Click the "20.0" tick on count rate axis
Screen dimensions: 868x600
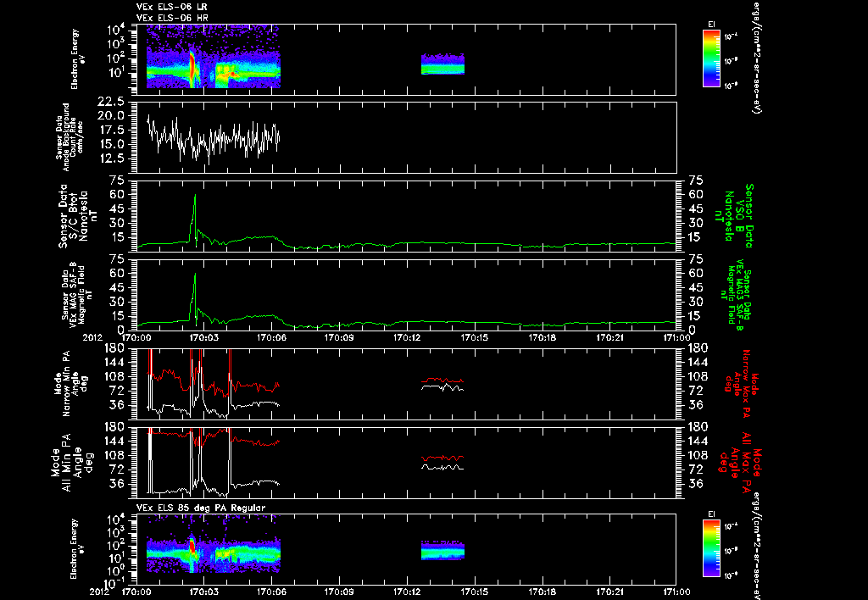[x=112, y=116]
